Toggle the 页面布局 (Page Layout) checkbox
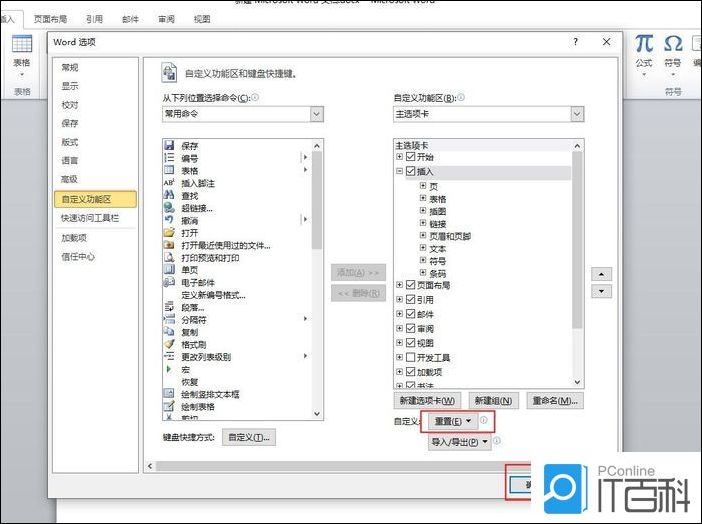The width and height of the screenshot is (702, 524). tap(411, 285)
